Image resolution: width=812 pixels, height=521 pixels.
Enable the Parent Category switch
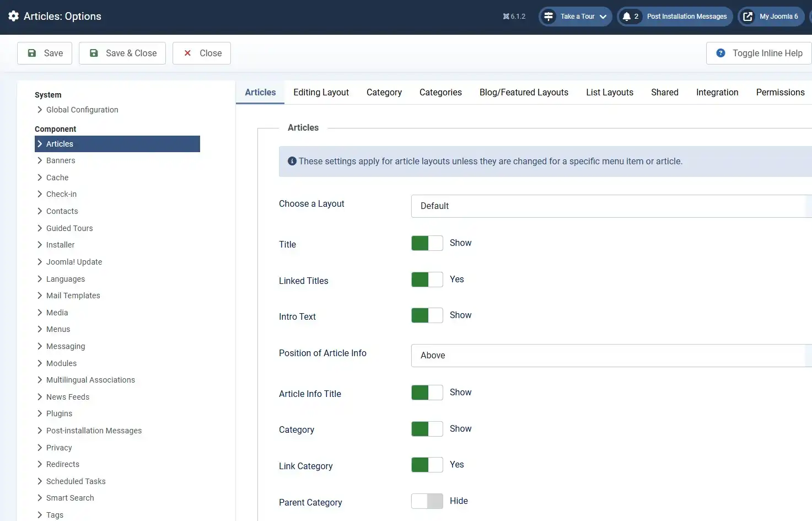427,501
